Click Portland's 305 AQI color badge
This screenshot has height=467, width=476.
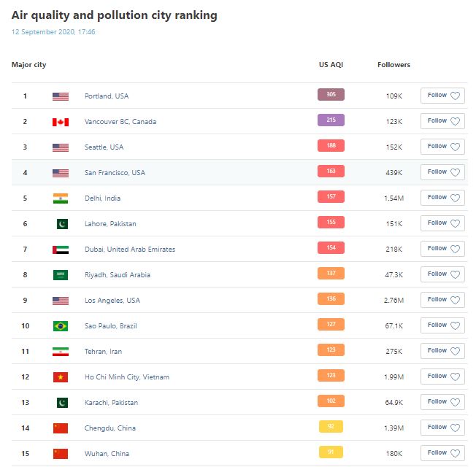tap(331, 95)
